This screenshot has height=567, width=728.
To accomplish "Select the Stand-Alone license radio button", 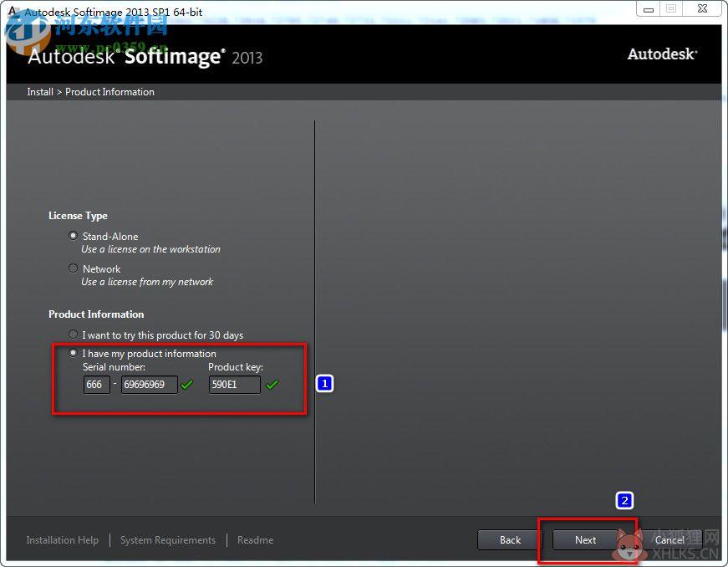I will pyautogui.click(x=73, y=236).
